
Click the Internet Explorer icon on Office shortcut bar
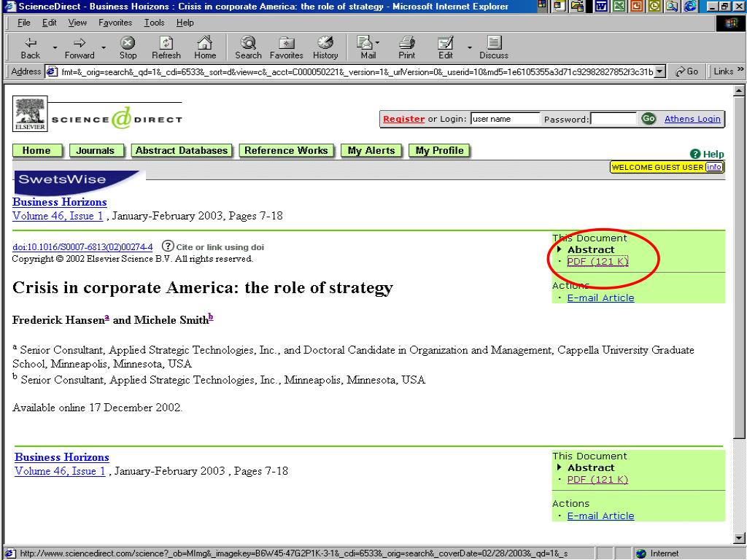[x=690, y=6]
